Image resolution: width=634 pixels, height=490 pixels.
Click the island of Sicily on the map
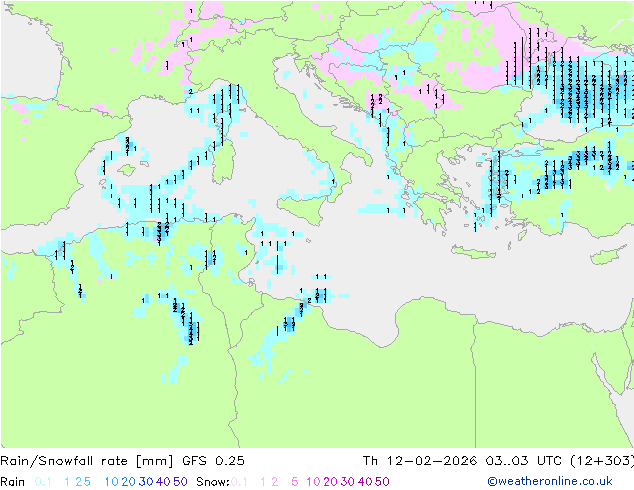click(302, 207)
